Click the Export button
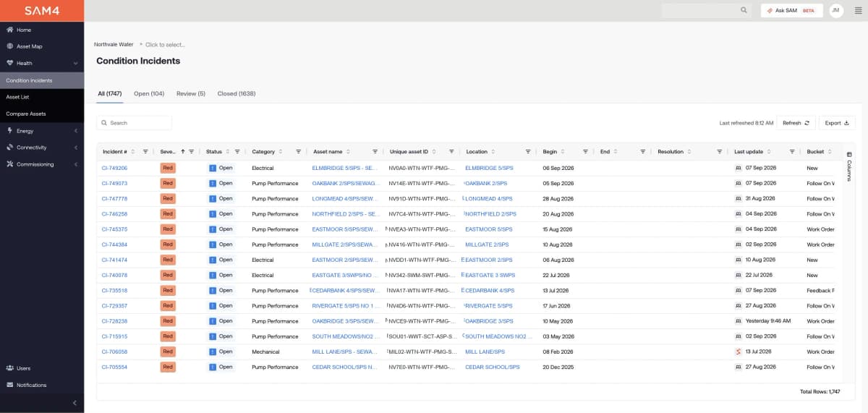Viewport: 868px width, 413px height. point(837,123)
